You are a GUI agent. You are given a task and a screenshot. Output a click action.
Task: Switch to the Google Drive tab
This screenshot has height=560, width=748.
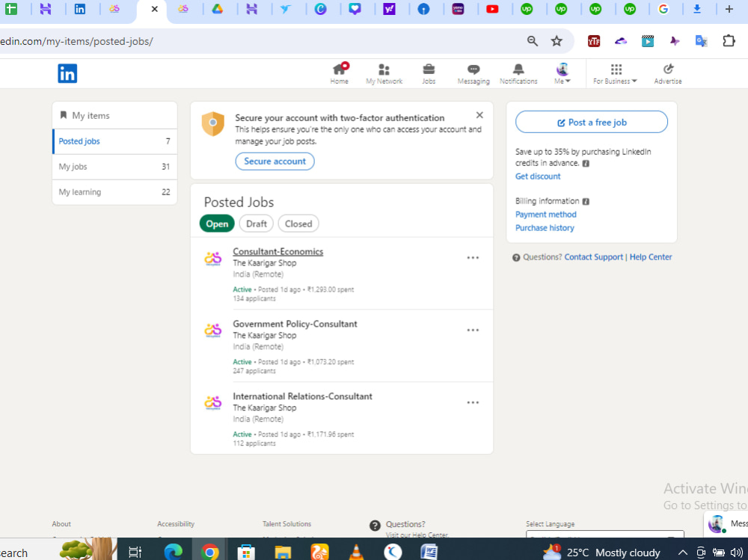pos(218,9)
